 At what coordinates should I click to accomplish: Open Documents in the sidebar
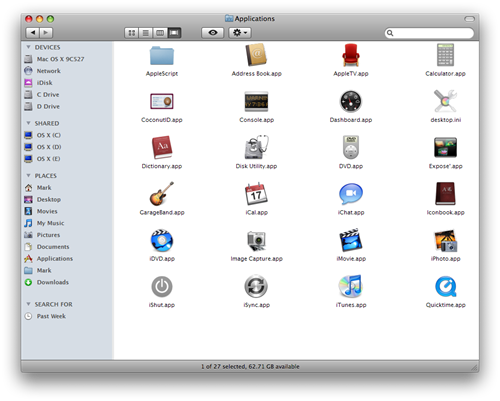tap(47, 247)
